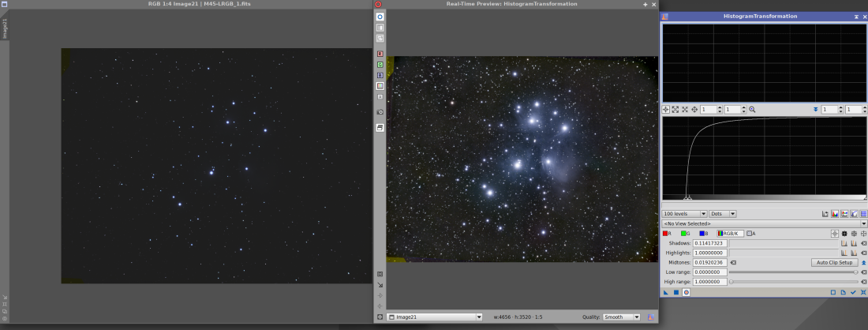Click magnifier zoom icon in histogram toolbar
The width and height of the screenshot is (868, 330).
pyautogui.click(x=752, y=110)
